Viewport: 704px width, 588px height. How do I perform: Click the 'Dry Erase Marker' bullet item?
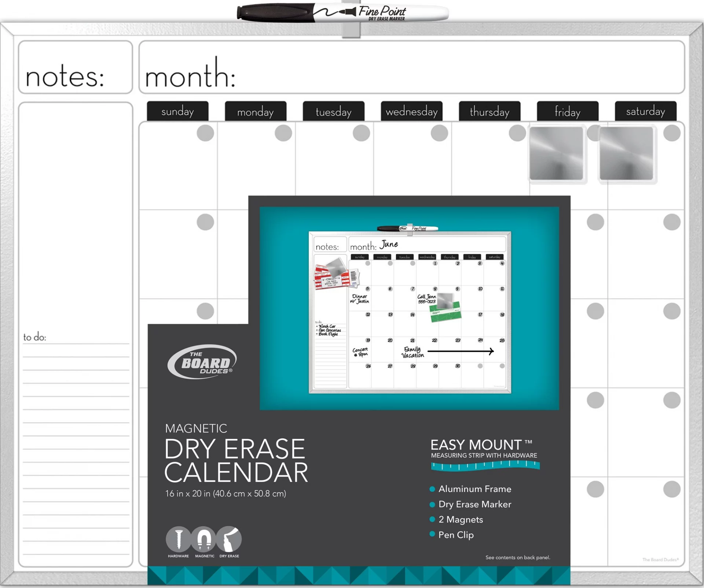click(470, 504)
